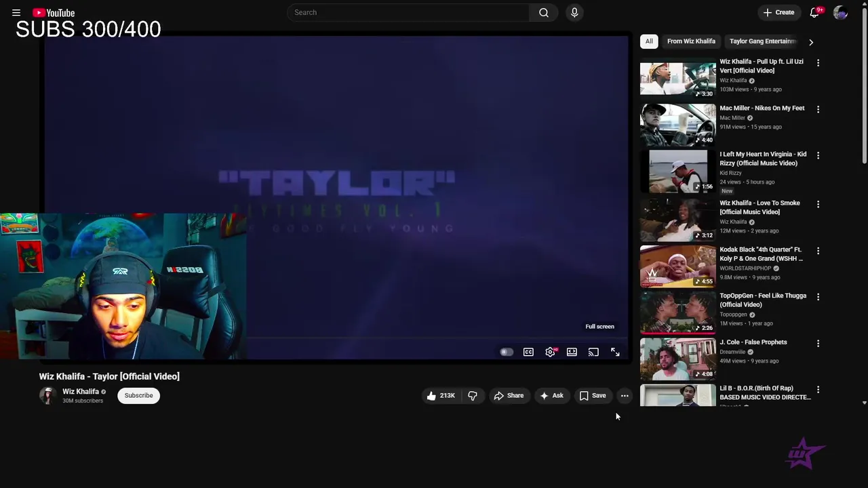This screenshot has height=488, width=868.
Task: Open options for False Prophets video
Action: pyautogui.click(x=818, y=344)
